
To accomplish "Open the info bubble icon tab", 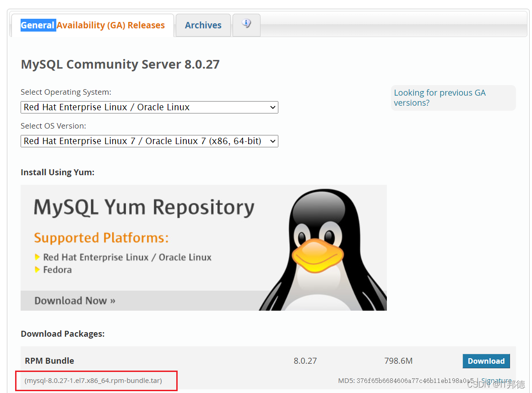I will [246, 24].
